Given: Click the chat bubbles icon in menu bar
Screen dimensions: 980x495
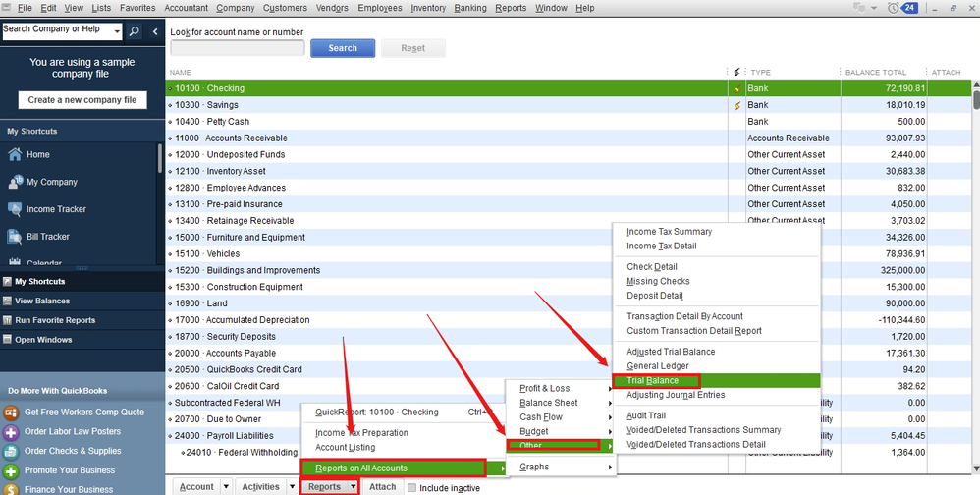Looking at the screenshot, I should (859, 8).
